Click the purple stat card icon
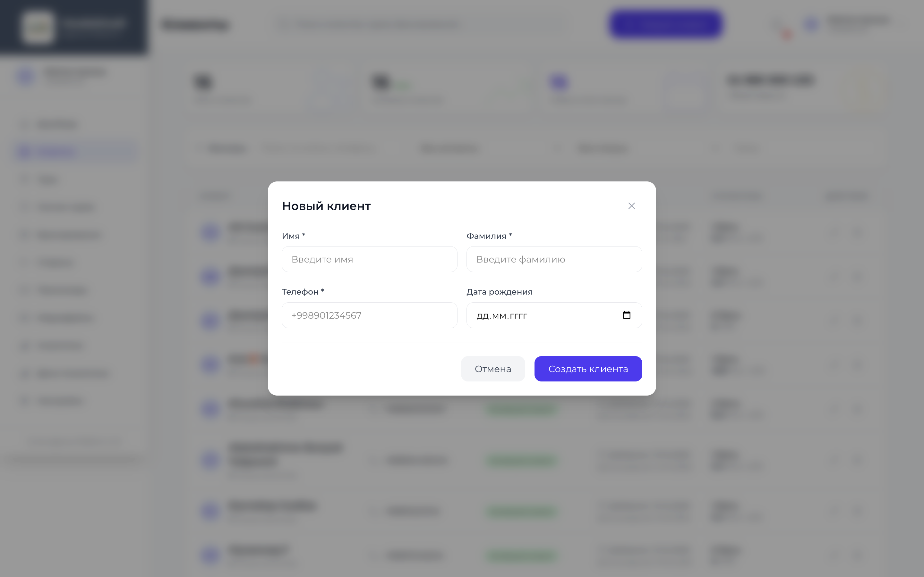Screen dimensions: 924x577 click(559, 81)
